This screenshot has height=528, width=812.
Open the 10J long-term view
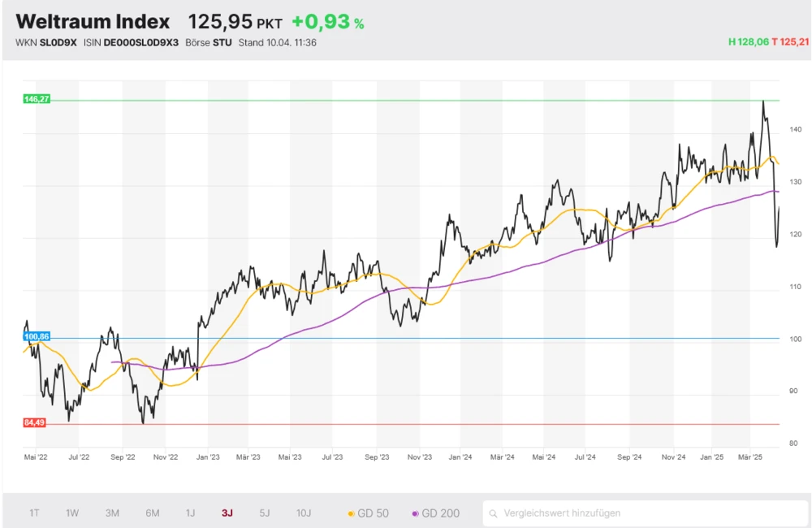coord(304,513)
